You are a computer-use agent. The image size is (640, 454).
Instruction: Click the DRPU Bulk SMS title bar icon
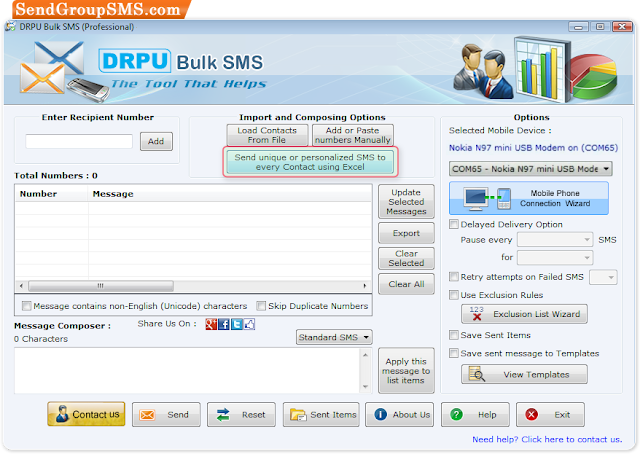10,27
